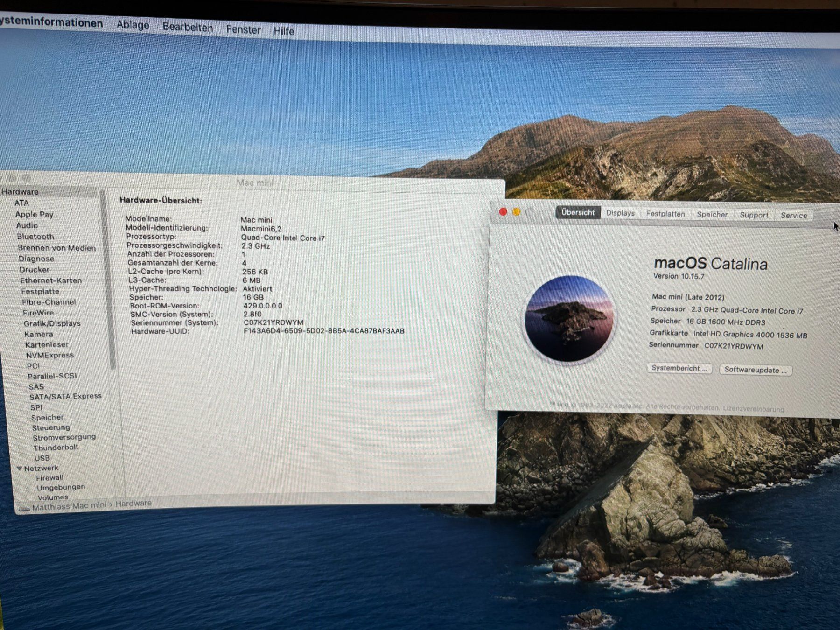This screenshot has width=840, height=630.
Task: Select Speicher in the sidebar list
Action: click(x=47, y=418)
